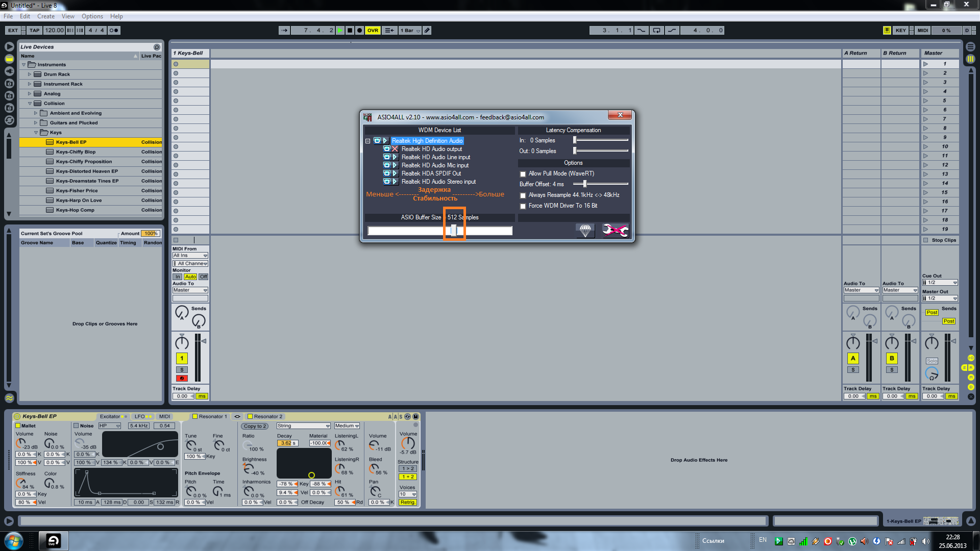Enable Always Resample 44.1kHz checkbox

(x=523, y=195)
